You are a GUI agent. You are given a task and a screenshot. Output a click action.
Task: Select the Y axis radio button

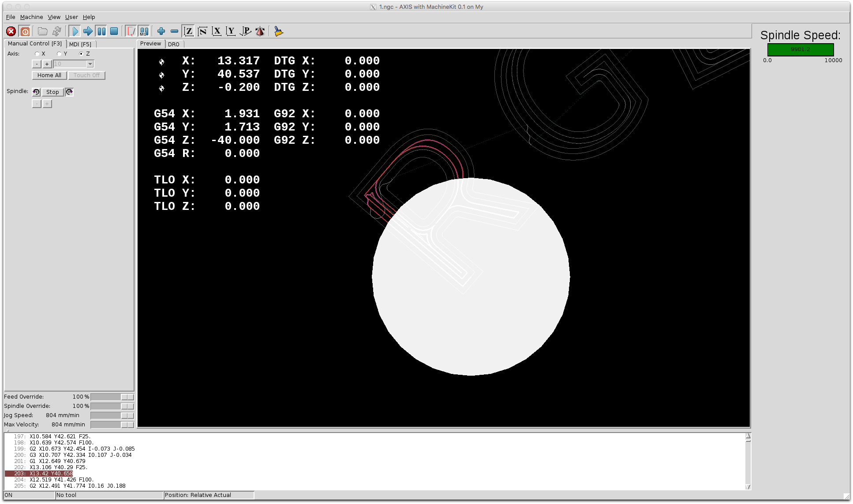tap(59, 54)
